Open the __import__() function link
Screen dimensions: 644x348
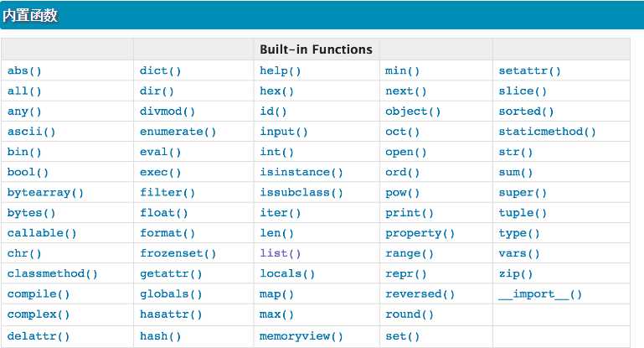pyautogui.click(x=540, y=294)
